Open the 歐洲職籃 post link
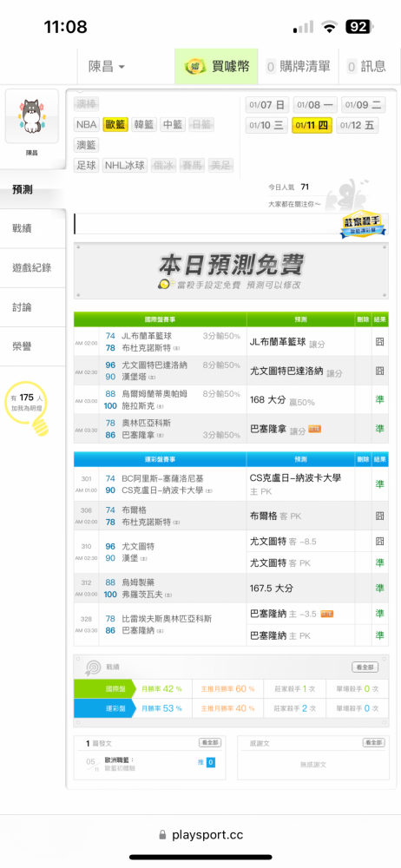 click(x=120, y=760)
